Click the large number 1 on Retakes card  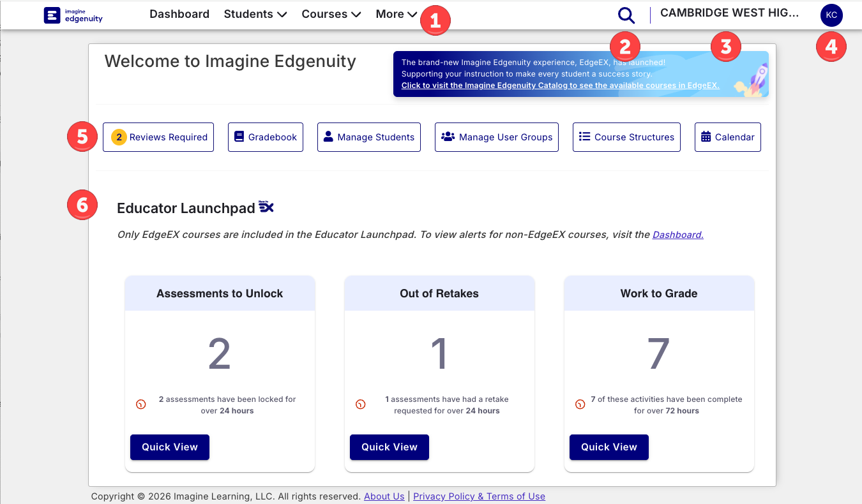pos(439,354)
